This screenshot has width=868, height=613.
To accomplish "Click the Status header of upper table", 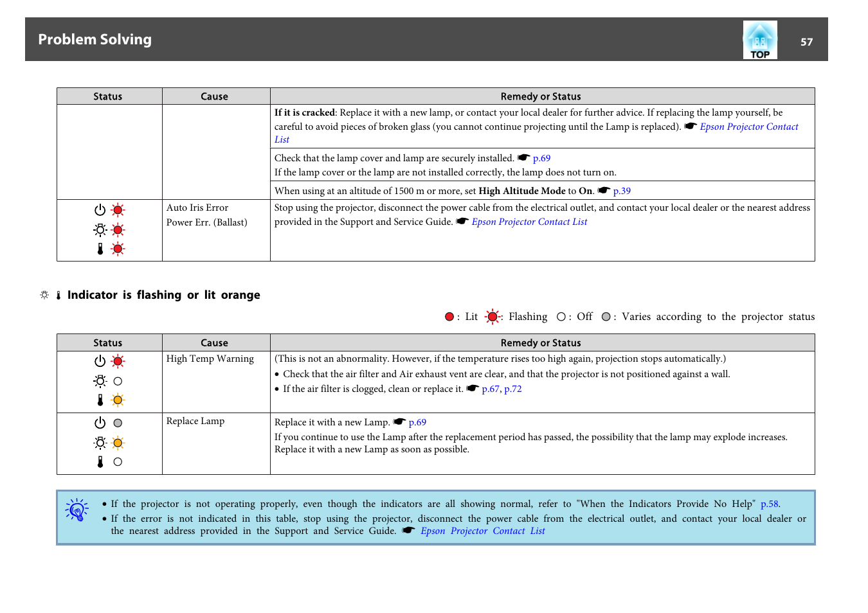I will coord(107,96).
